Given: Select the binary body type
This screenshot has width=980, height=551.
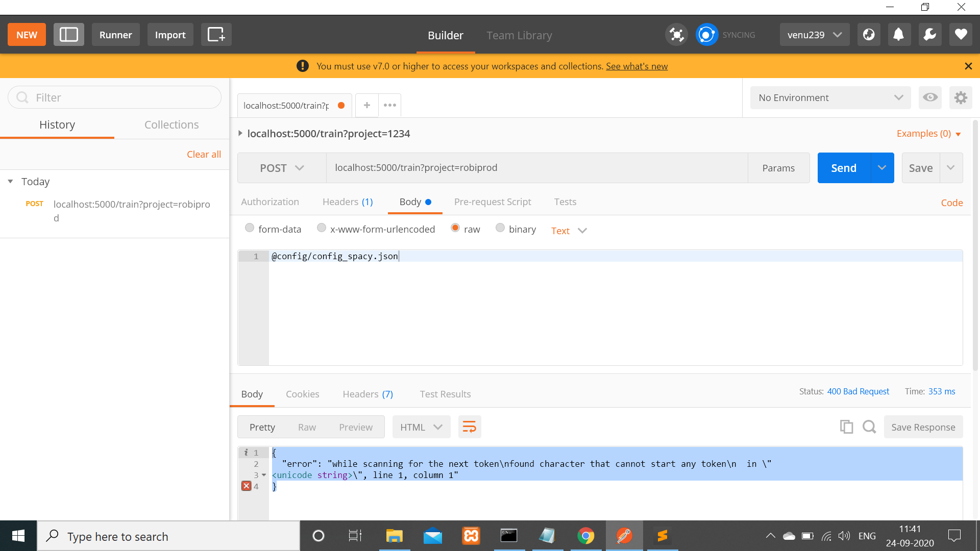Looking at the screenshot, I should (x=500, y=228).
